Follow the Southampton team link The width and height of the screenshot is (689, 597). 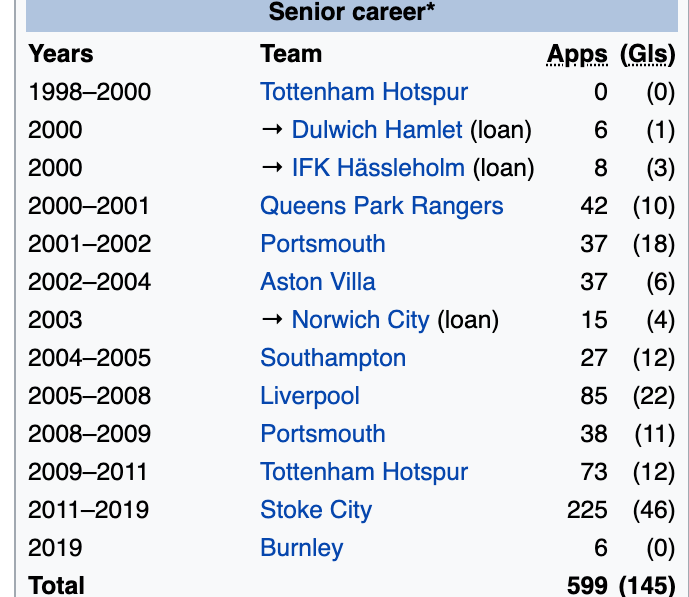click(x=333, y=358)
